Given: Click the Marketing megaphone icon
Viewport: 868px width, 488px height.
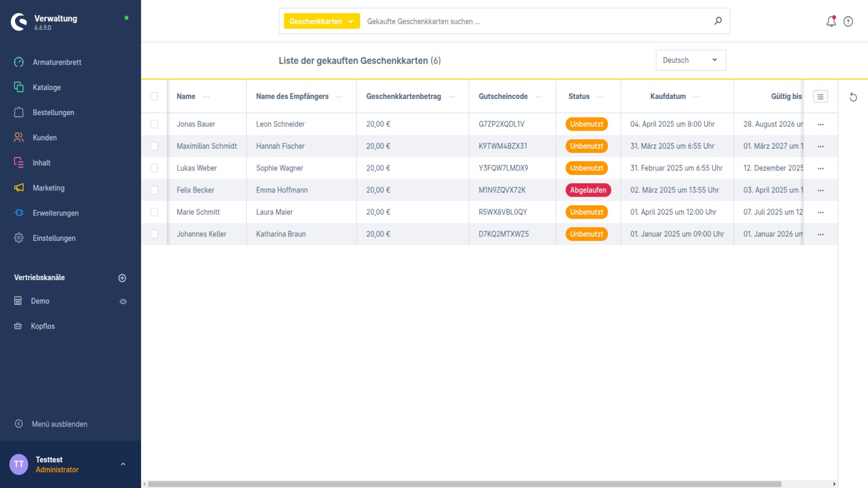Looking at the screenshot, I should pos(19,188).
